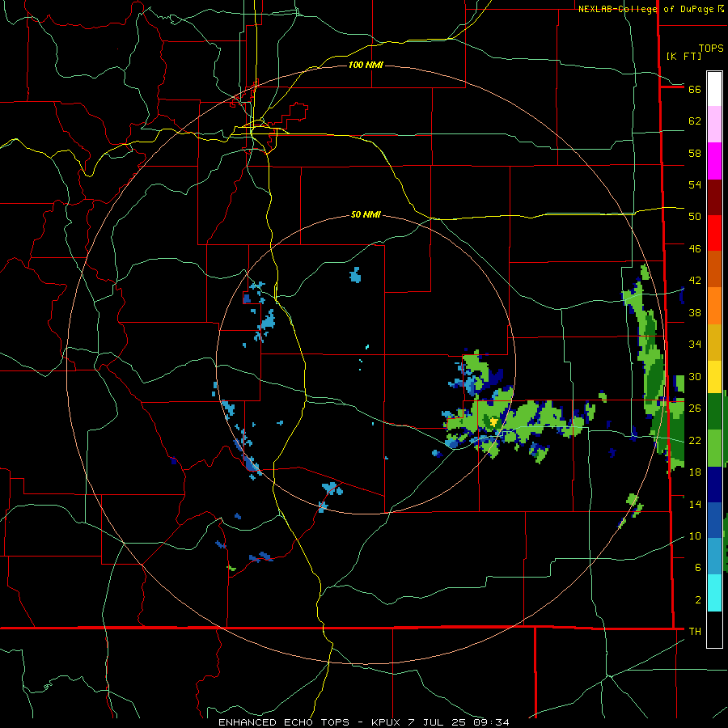Click the 38 legend value
The height and width of the screenshot is (728, 728).
[695, 312]
